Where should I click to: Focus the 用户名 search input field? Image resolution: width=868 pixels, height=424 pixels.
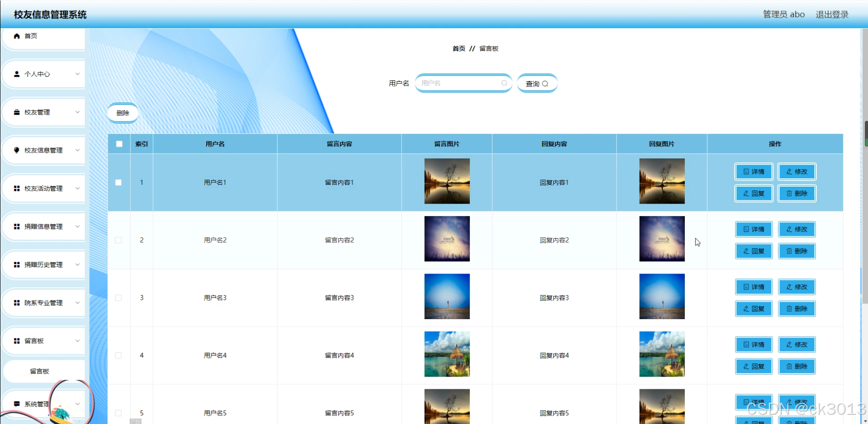(x=463, y=83)
